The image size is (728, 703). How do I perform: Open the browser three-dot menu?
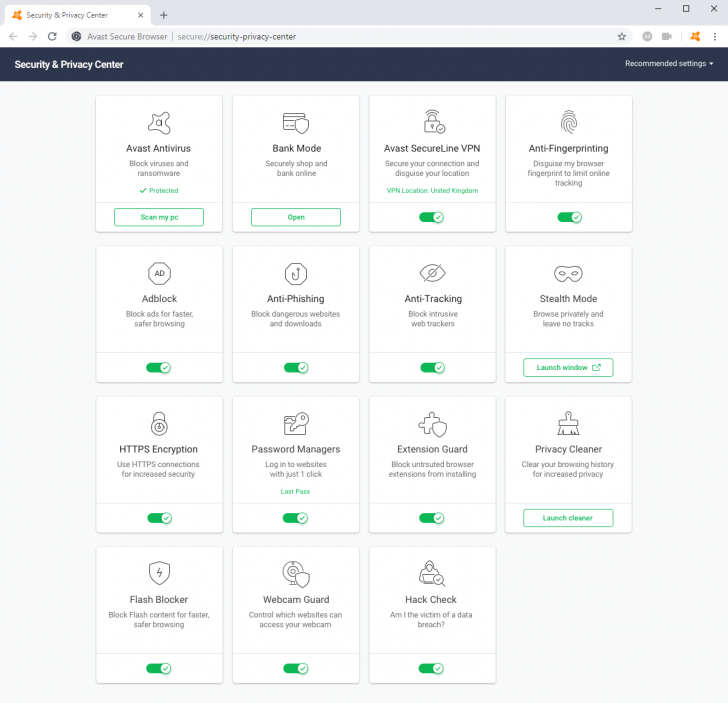point(715,36)
